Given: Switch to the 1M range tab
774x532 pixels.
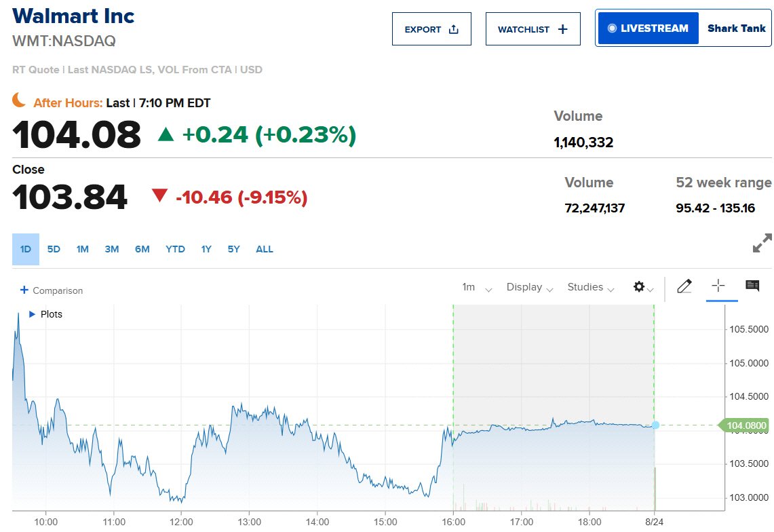Looking at the screenshot, I should pyautogui.click(x=83, y=250).
